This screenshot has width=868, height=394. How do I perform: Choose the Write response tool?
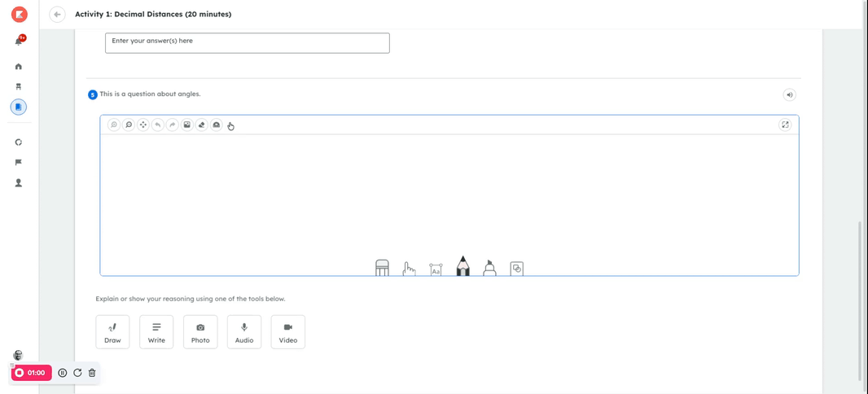click(156, 332)
